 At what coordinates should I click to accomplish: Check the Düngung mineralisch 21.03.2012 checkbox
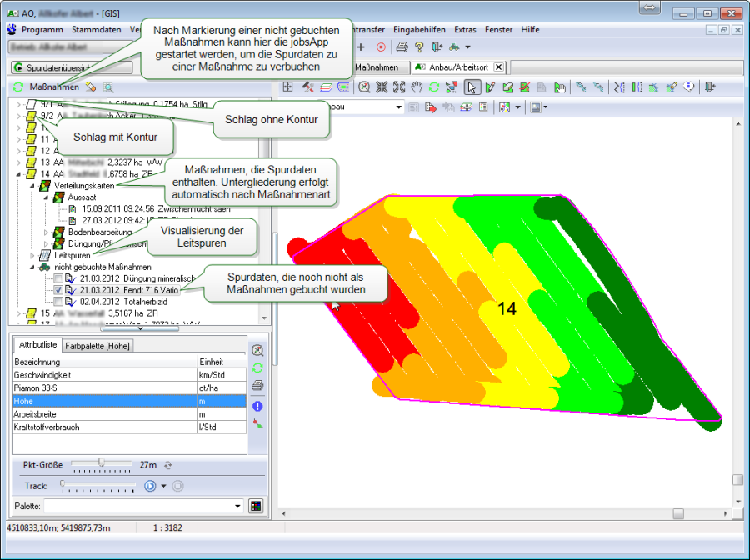(x=58, y=277)
